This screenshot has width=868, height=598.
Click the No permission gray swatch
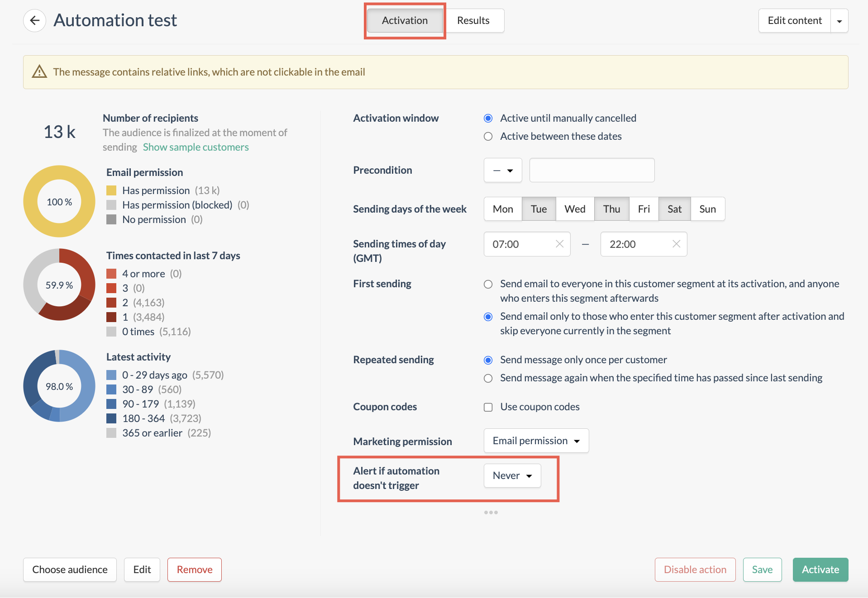tap(111, 219)
